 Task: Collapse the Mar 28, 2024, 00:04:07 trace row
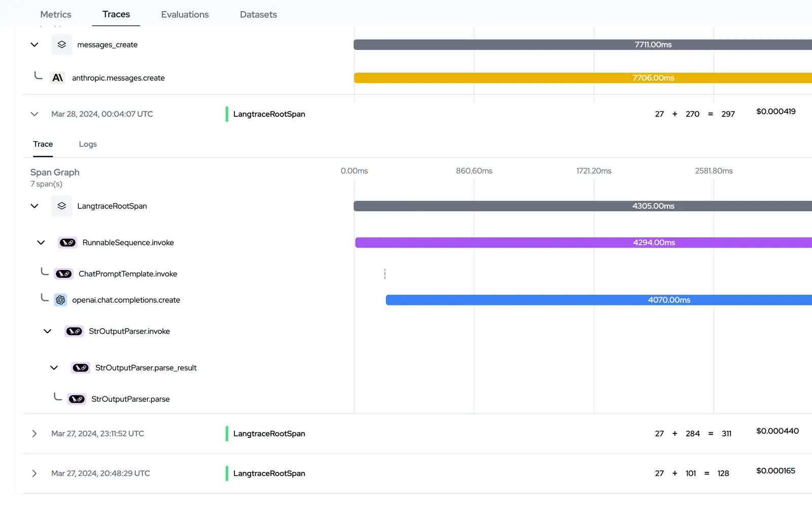[35, 114]
